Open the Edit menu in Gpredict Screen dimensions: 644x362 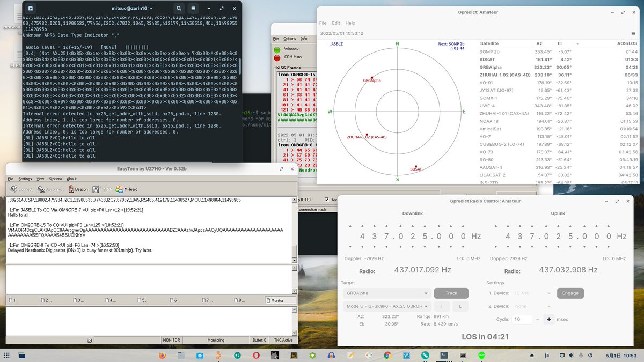(x=336, y=23)
